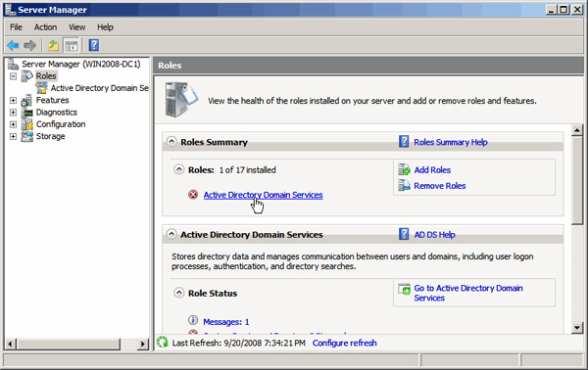
Task: Collapse the Roles Summary section
Action: pos(171,142)
